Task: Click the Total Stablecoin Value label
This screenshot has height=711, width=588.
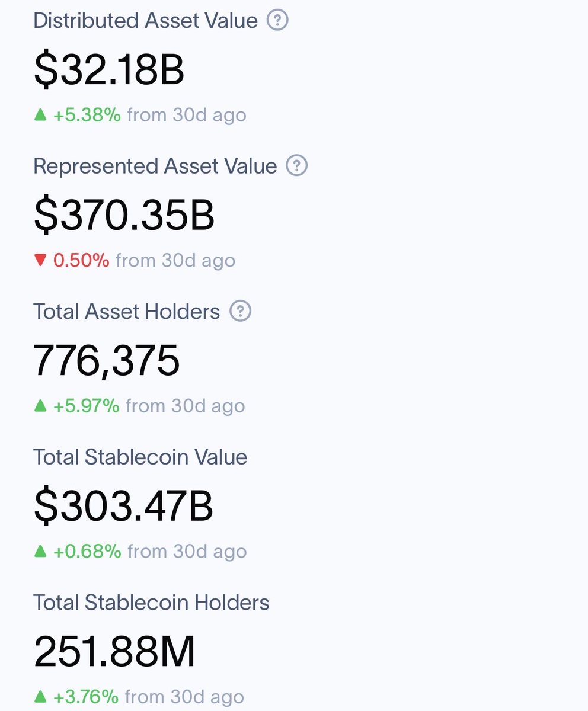Action: [140, 457]
